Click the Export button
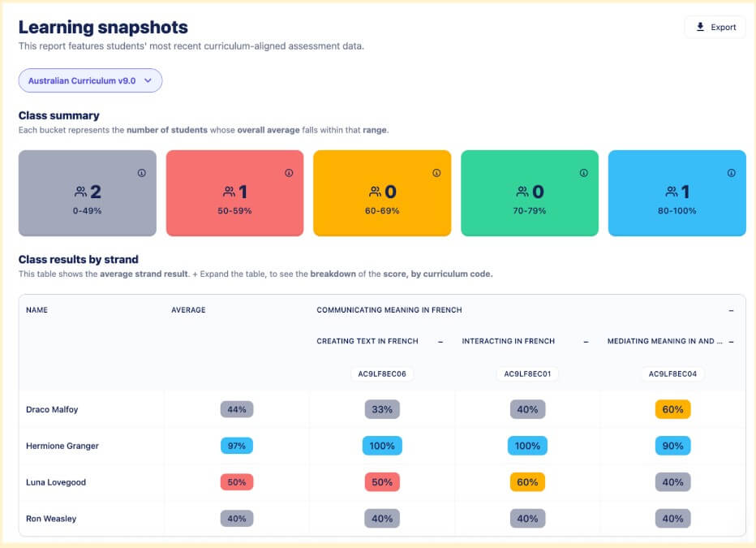The height and width of the screenshot is (548, 756). click(715, 28)
